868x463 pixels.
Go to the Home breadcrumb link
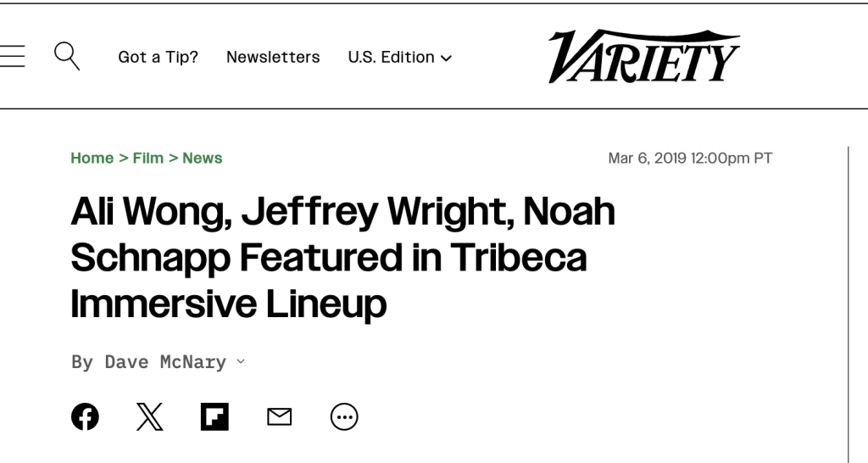pyautogui.click(x=92, y=159)
